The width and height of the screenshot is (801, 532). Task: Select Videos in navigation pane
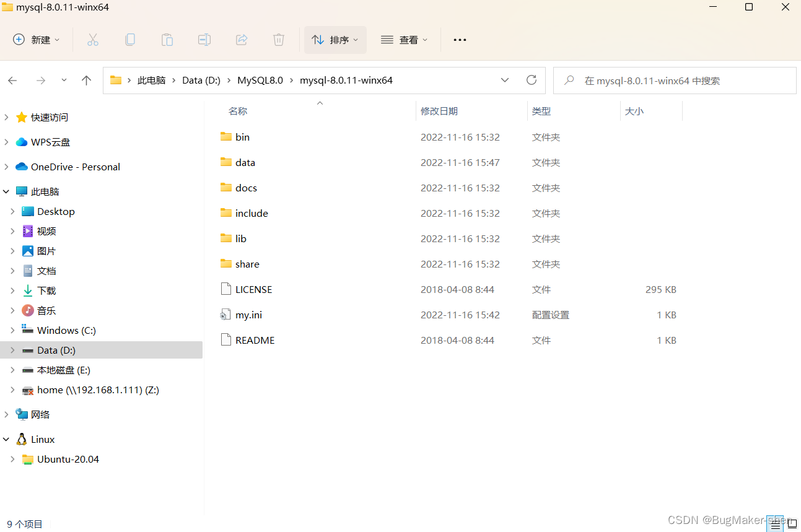[x=46, y=231]
